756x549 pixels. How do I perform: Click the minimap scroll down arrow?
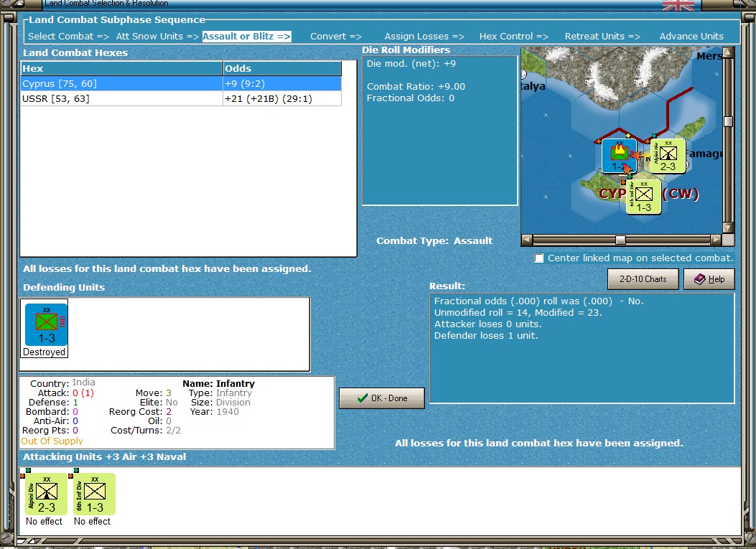(x=728, y=227)
